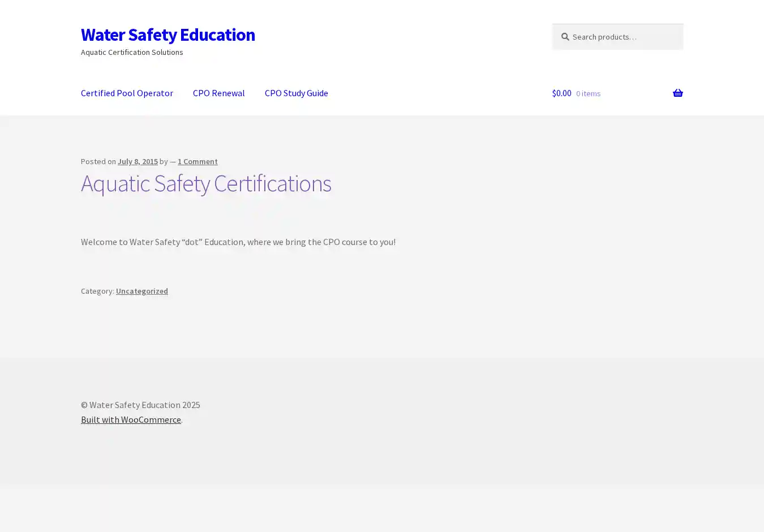Jump to the 1 Comment link
Image resolution: width=764 pixels, height=532 pixels.
click(198, 162)
